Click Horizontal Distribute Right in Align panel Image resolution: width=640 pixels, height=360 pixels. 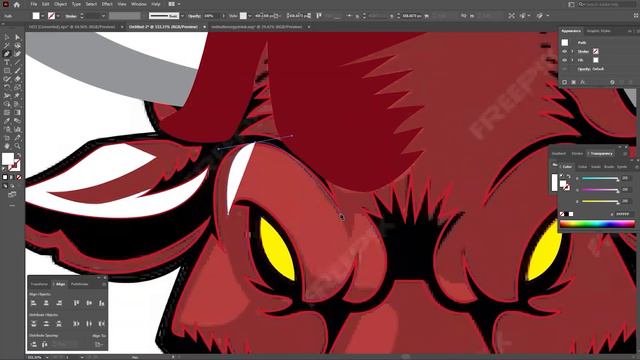tap(102, 324)
